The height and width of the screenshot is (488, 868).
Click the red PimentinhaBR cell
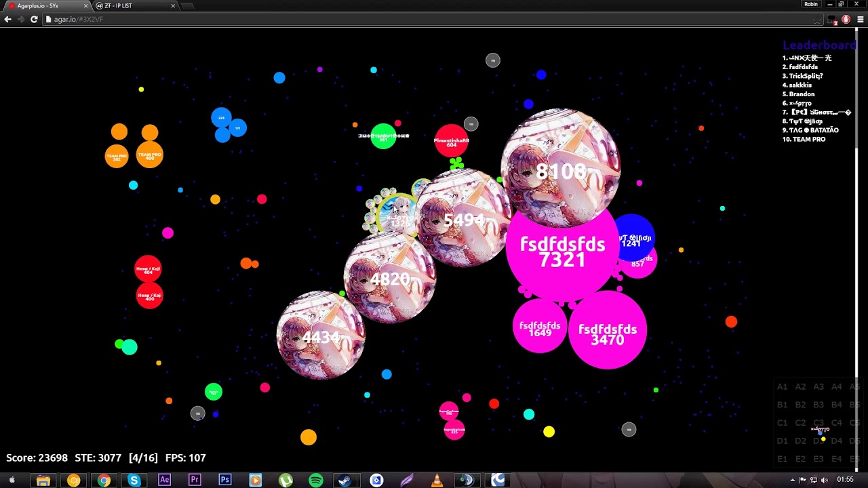[452, 141]
